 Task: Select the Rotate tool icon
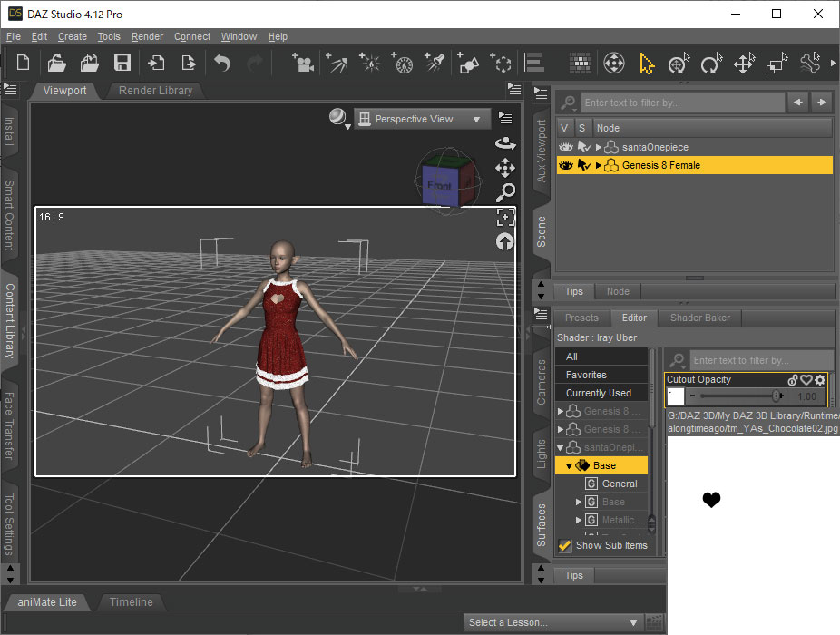[711, 63]
